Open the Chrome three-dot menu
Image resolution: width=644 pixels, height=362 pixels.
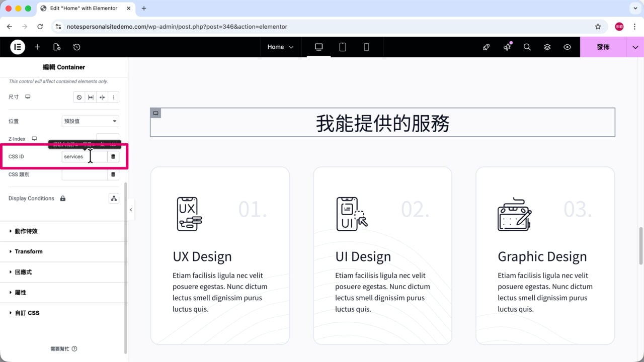pos(634,27)
